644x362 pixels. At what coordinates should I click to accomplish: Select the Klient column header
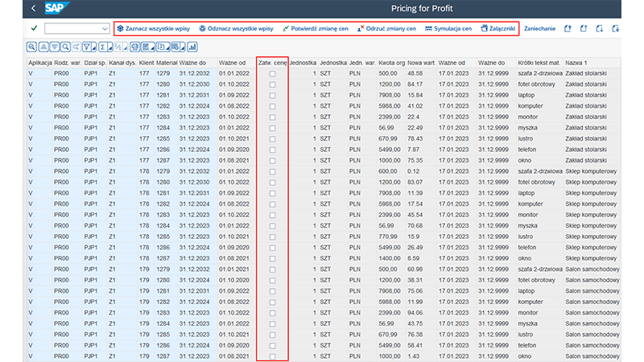pos(147,63)
